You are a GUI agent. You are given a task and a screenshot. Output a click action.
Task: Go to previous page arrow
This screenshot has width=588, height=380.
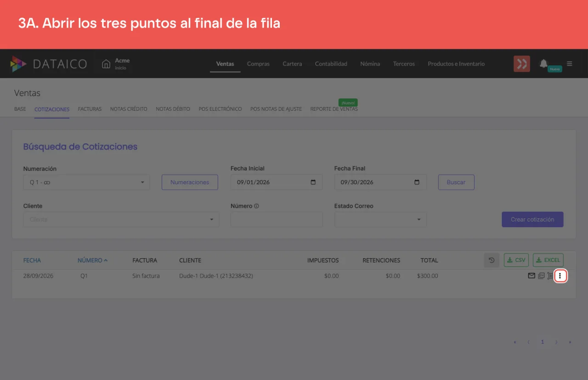coord(528,342)
